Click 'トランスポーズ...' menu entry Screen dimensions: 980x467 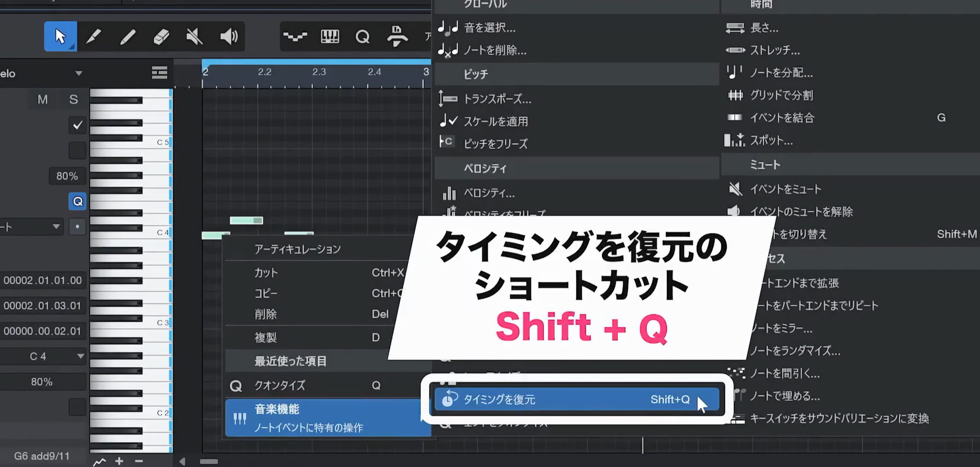(x=497, y=99)
